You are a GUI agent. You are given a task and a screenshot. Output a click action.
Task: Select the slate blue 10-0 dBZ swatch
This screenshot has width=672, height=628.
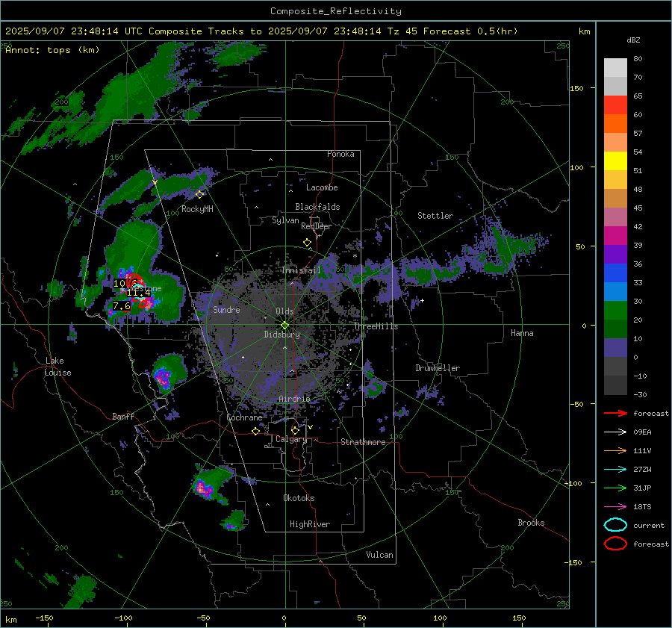(x=615, y=348)
